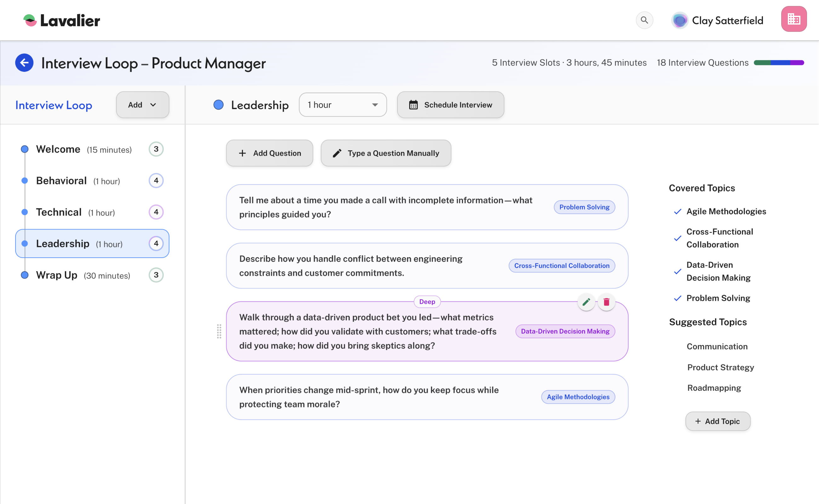Click the pink organization building icon

(794, 19)
